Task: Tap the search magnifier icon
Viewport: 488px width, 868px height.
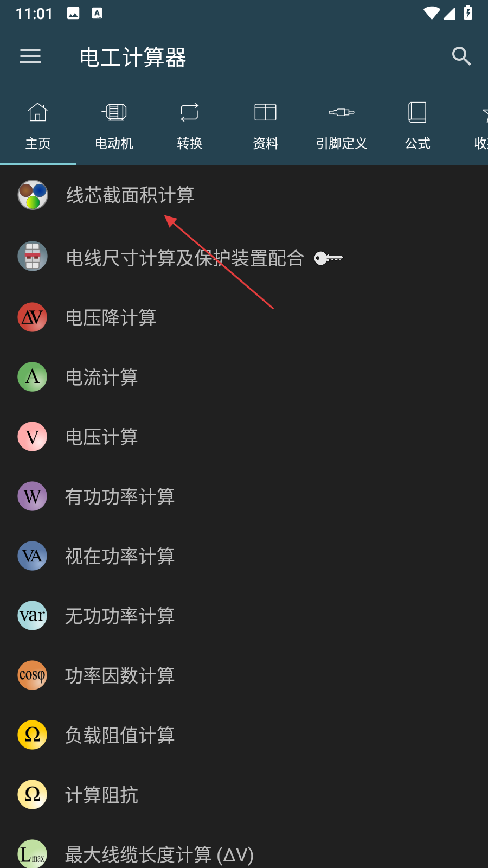Action: (461, 56)
